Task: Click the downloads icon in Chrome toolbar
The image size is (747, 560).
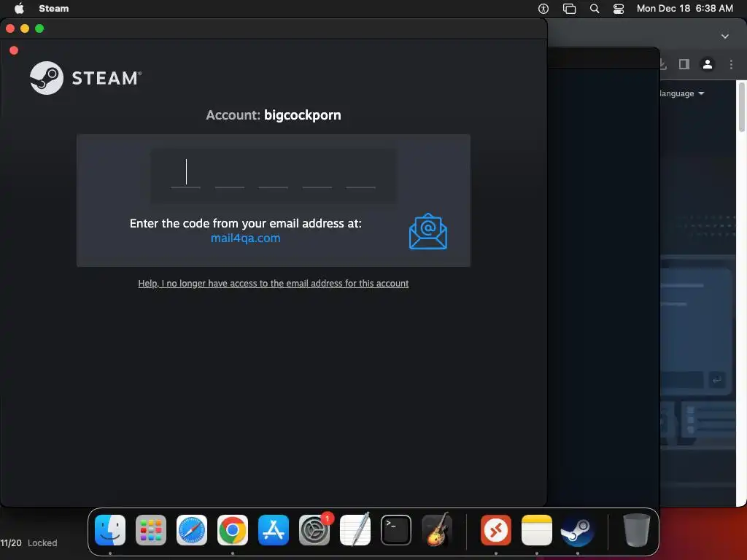Action: pos(662,64)
